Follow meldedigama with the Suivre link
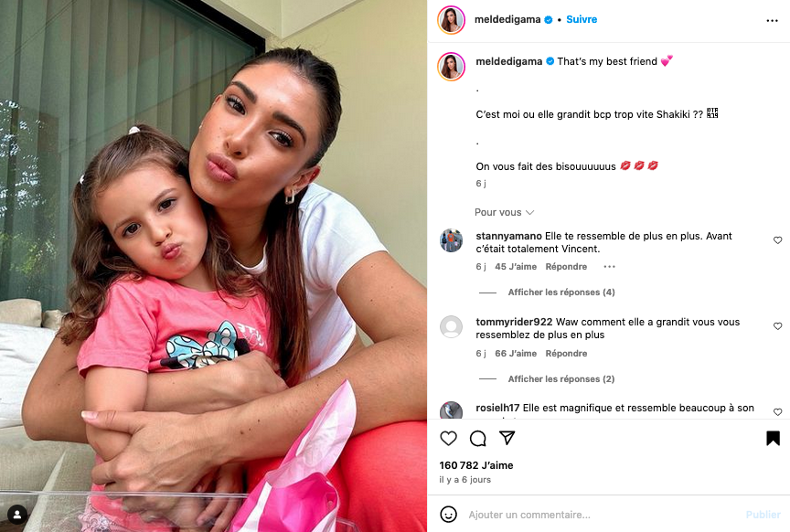 tap(582, 19)
